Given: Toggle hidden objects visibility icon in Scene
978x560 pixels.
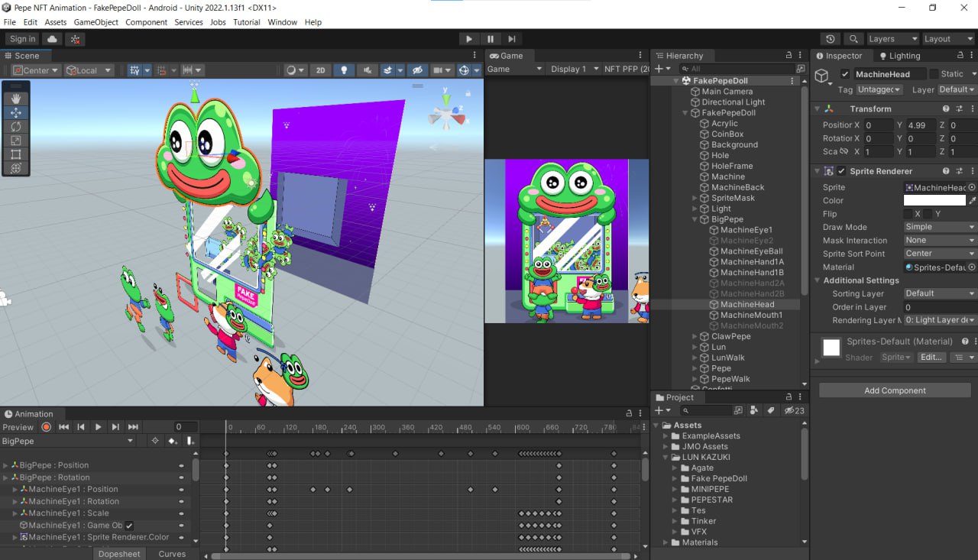Looking at the screenshot, I should (416, 70).
